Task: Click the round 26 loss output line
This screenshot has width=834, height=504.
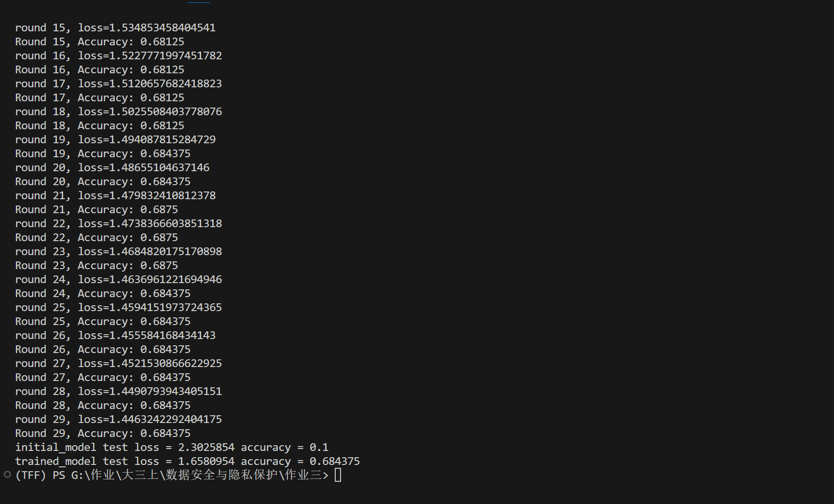Action: click(x=115, y=335)
